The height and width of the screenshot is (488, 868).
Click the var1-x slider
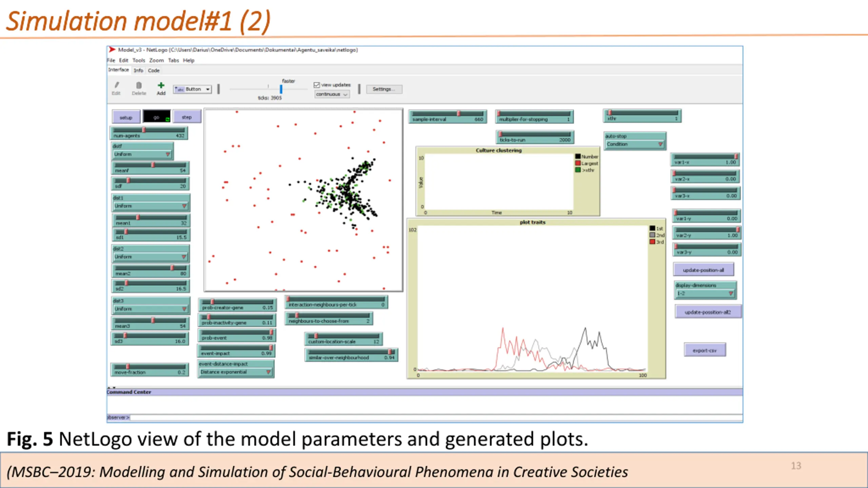coord(705,160)
